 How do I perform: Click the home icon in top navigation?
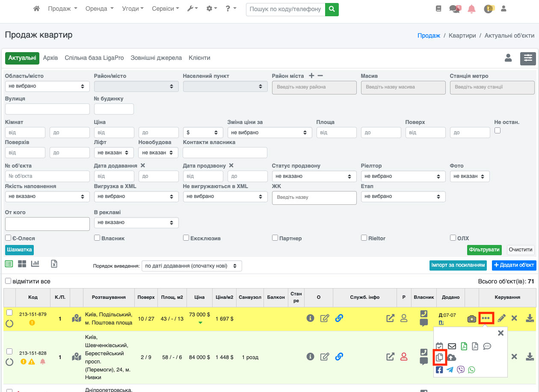37,9
